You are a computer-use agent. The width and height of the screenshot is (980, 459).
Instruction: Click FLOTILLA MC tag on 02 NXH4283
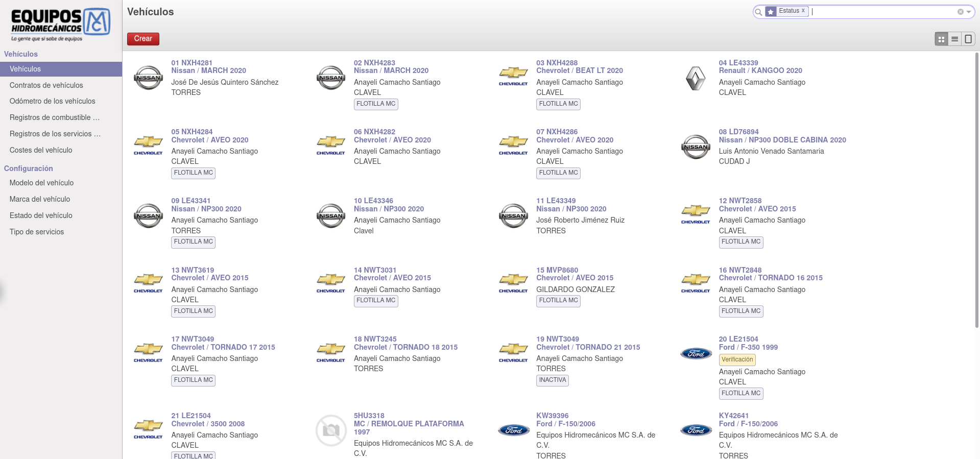(376, 104)
